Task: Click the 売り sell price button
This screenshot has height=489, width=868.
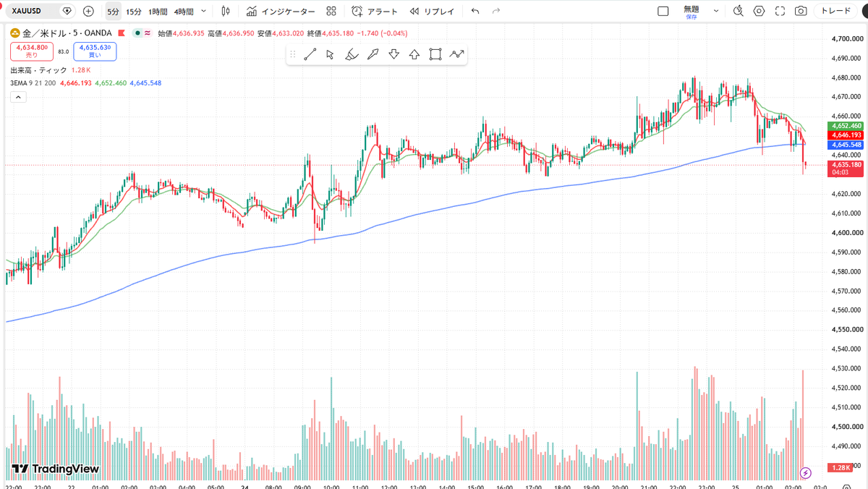Action: 31,51
